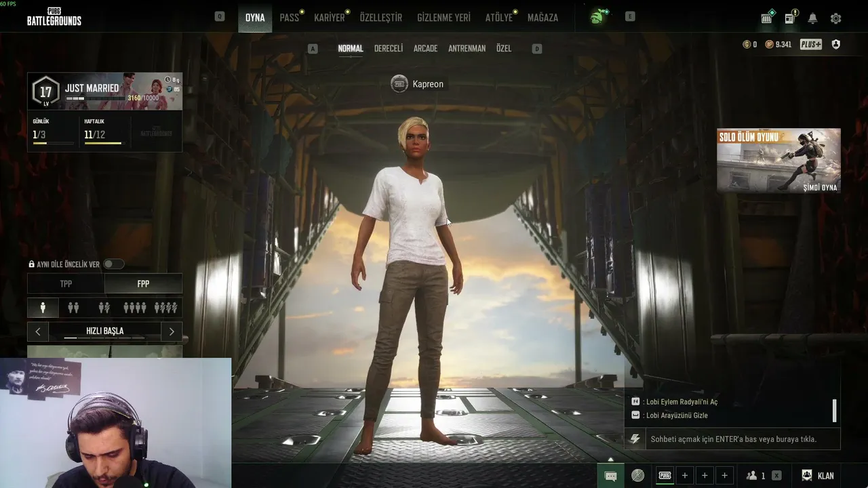Go to previous quick-start option
The width and height of the screenshot is (868, 488).
[38, 331]
